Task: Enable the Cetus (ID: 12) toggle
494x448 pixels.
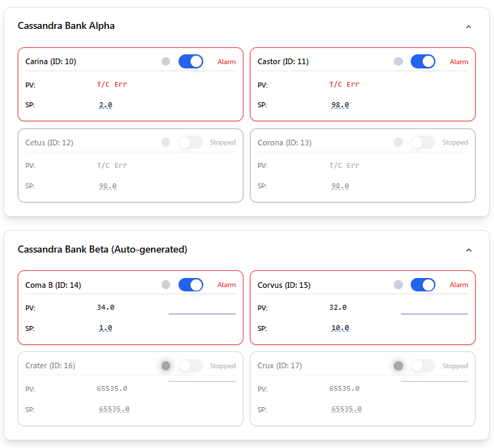Action: click(x=191, y=143)
